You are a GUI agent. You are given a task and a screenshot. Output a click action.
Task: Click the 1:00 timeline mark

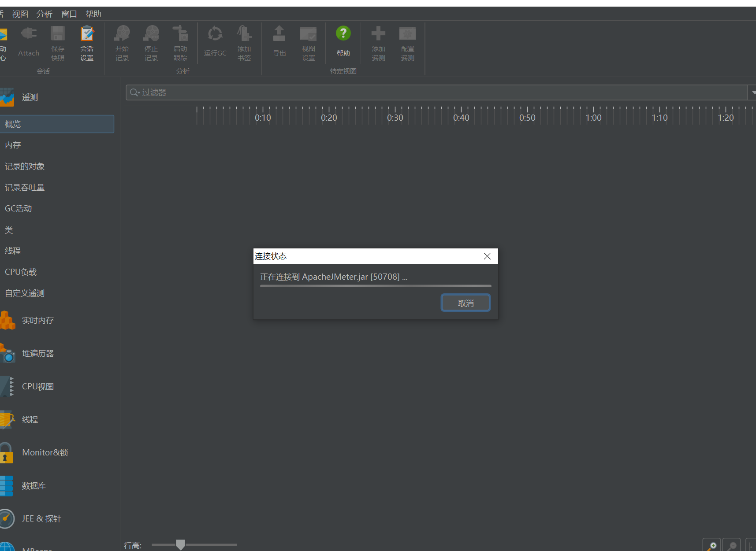click(x=593, y=118)
